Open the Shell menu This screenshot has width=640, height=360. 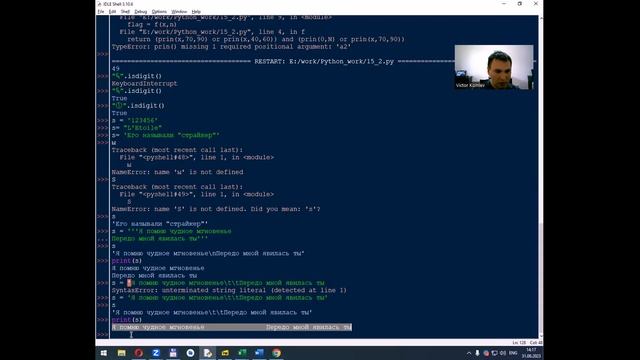click(125, 11)
